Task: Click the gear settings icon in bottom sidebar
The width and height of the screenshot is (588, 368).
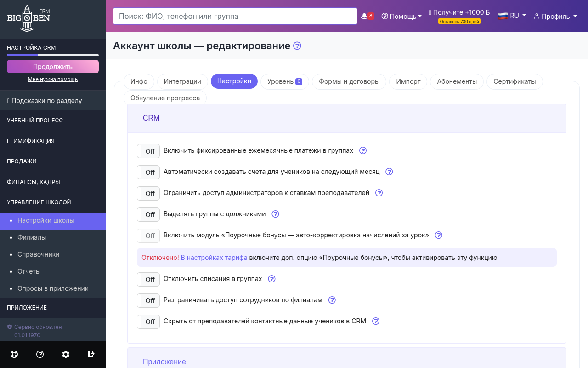Action: point(66,354)
